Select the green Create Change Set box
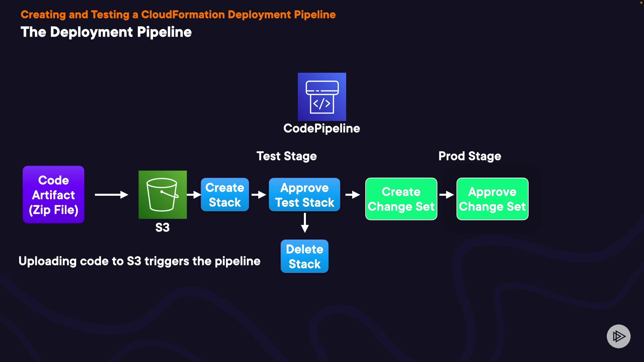644x362 pixels. pos(401,199)
